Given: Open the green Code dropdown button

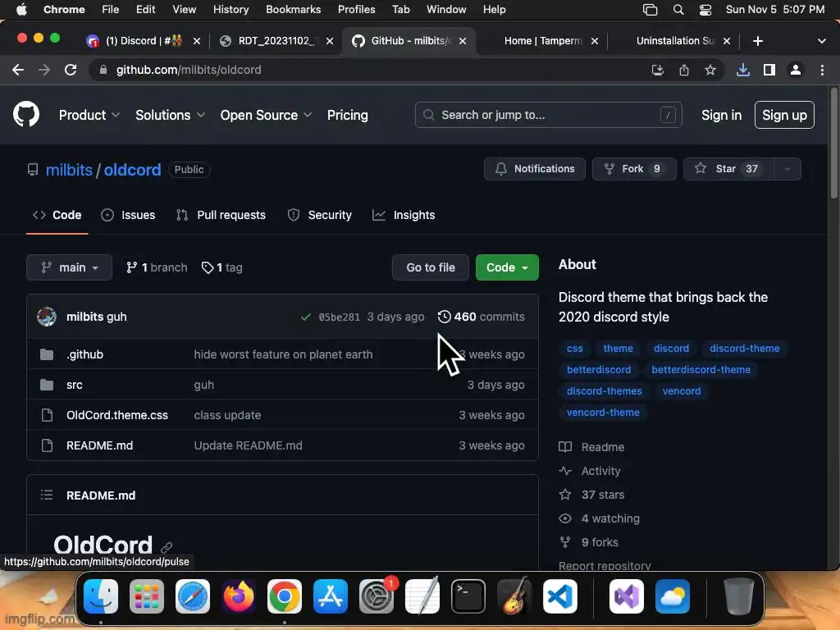Looking at the screenshot, I should tap(507, 267).
